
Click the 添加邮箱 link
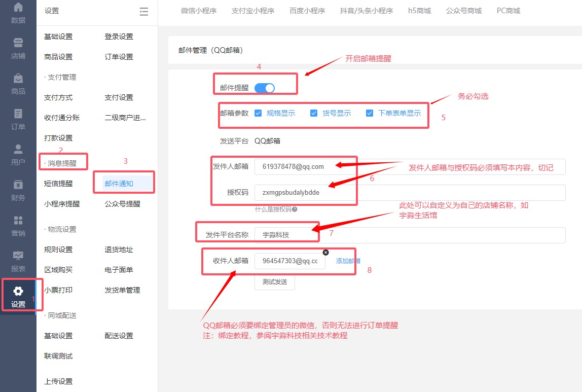[348, 261]
